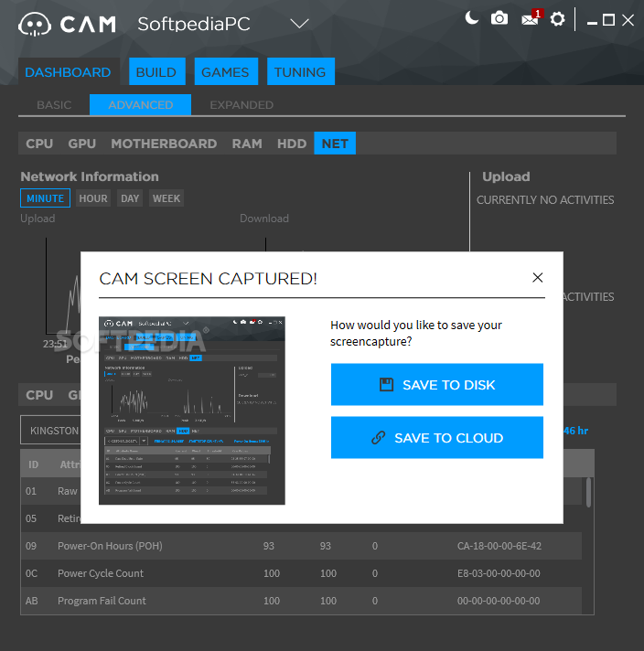644x651 pixels.
Task: Click the screen capture preview thumbnail
Action: [192, 411]
